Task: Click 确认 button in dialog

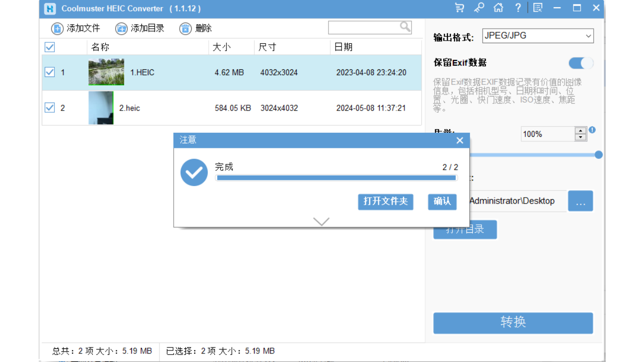Action: [x=442, y=202]
